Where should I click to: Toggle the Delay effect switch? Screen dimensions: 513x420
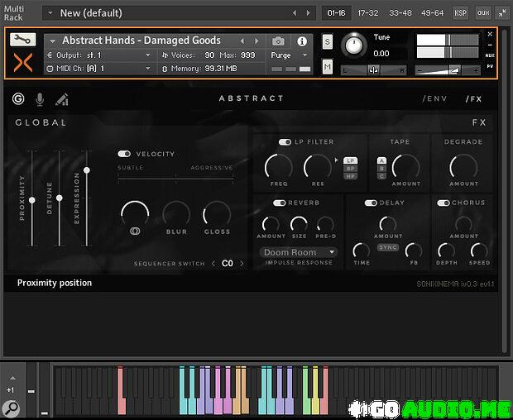371,203
